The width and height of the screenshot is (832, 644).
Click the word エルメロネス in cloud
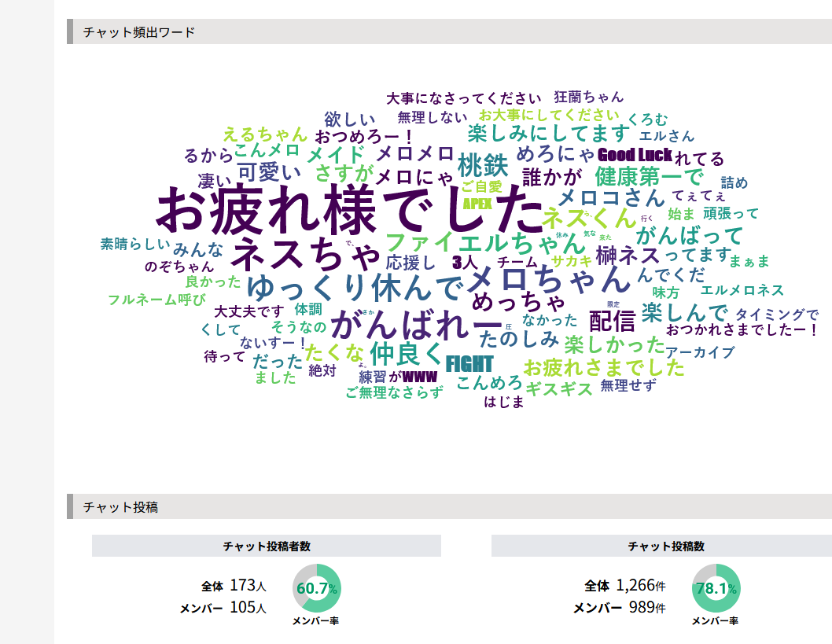pyautogui.click(x=742, y=290)
